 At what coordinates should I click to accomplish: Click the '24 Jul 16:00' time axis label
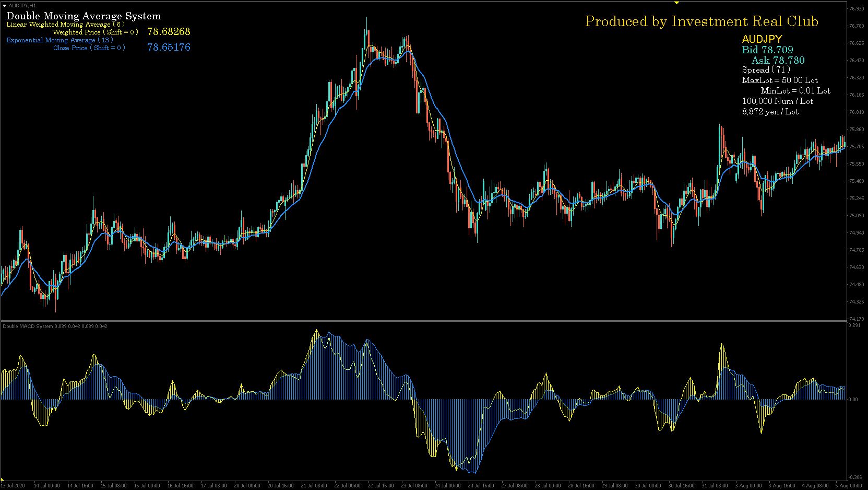click(x=481, y=486)
